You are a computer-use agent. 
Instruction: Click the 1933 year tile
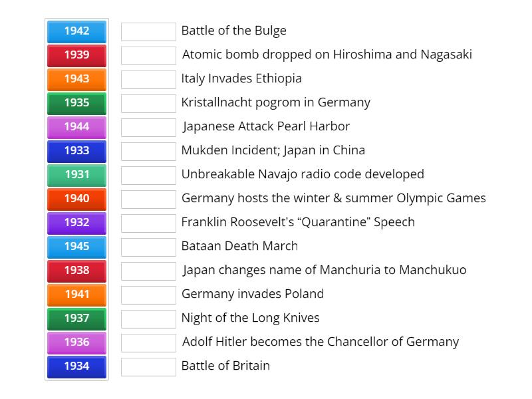[x=76, y=151]
